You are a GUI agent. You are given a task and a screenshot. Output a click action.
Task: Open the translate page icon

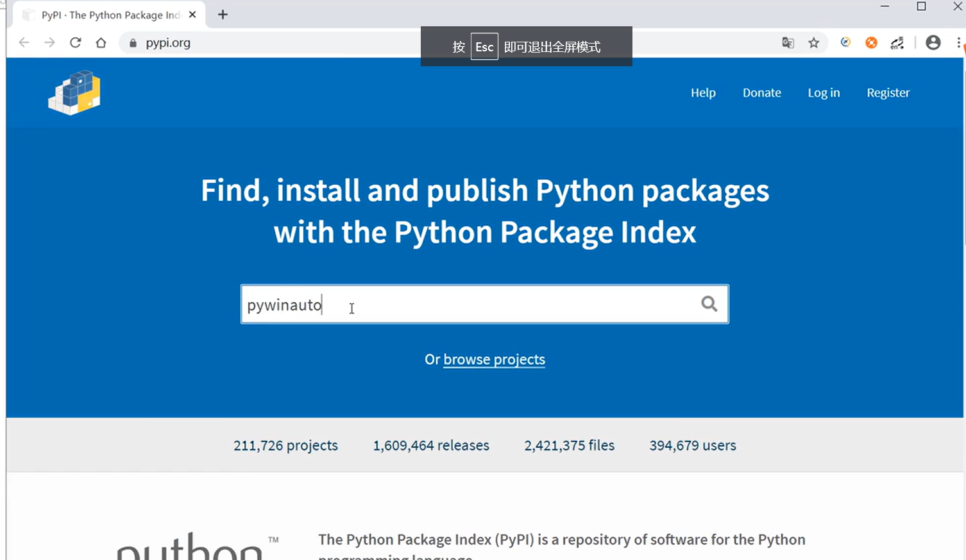coord(788,43)
